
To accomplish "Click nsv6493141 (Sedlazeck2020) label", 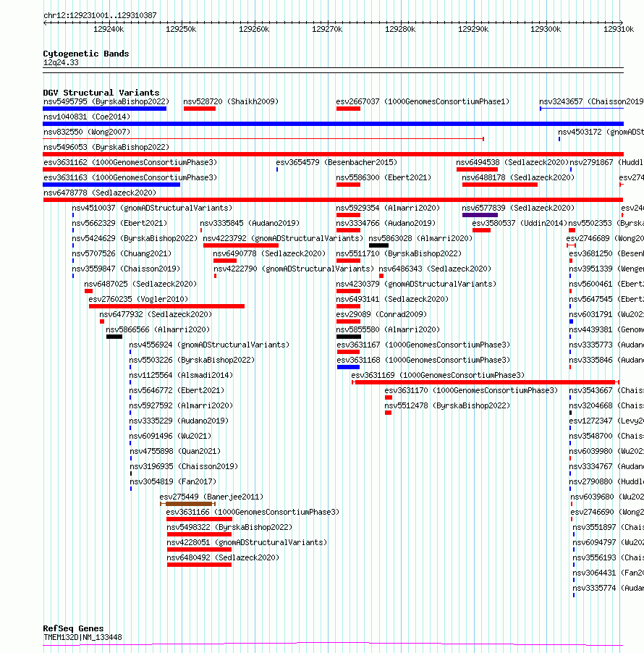I will point(392,299).
